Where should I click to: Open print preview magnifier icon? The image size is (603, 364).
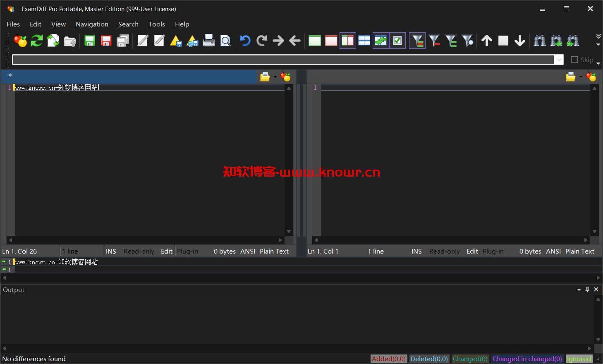coord(225,41)
